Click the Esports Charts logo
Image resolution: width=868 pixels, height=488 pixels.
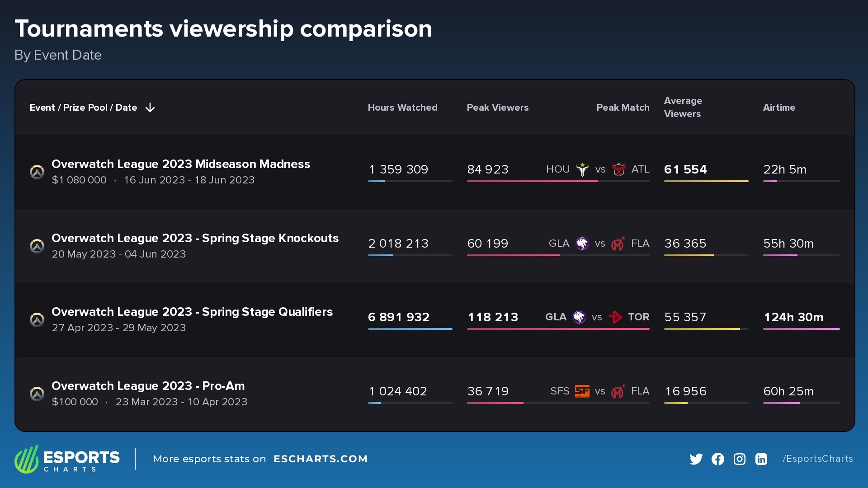tap(67, 459)
